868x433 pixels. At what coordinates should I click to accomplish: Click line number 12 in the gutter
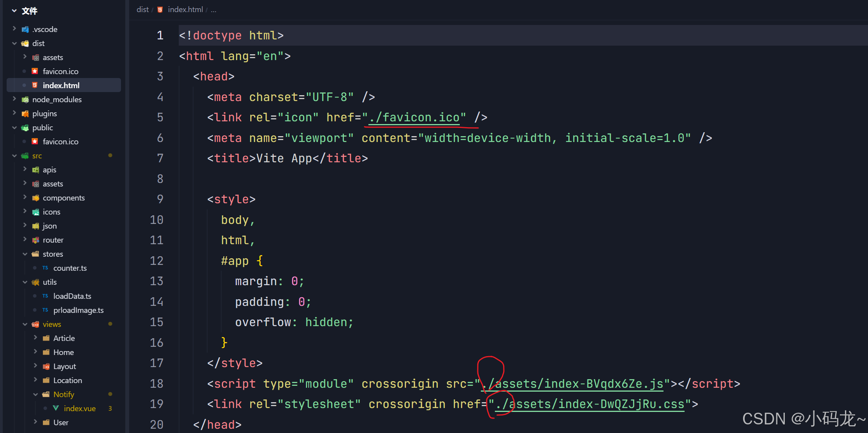157,261
